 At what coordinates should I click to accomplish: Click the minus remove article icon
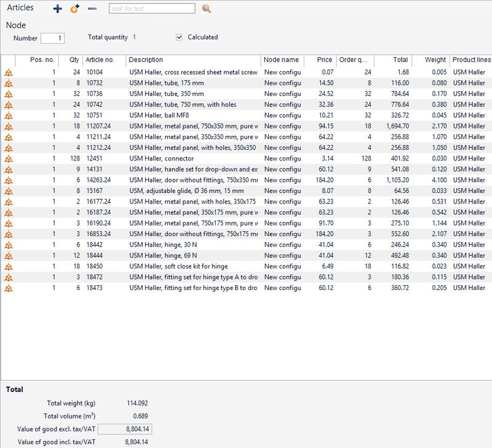[92, 9]
